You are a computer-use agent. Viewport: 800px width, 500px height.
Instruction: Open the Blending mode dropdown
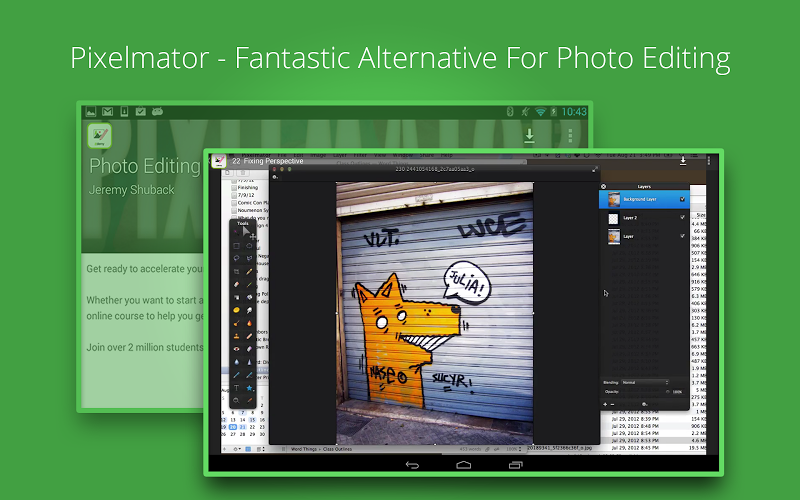tap(645, 382)
